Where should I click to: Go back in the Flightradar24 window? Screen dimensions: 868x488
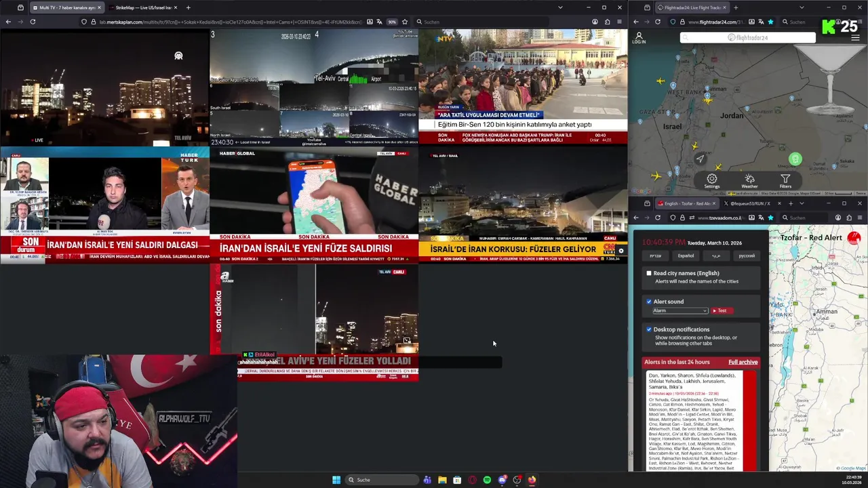(636, 22)
